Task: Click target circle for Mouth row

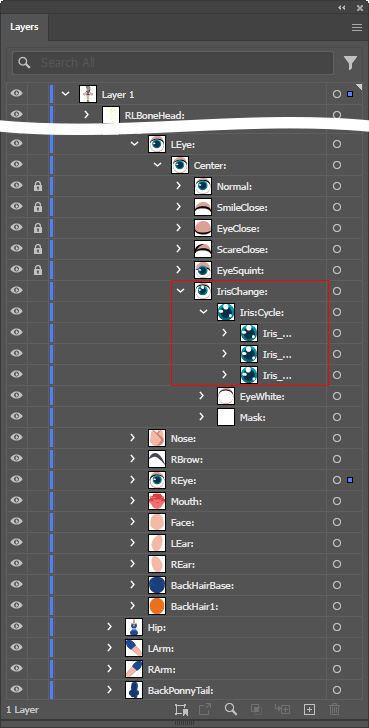Action: click(x=337, y=501)
